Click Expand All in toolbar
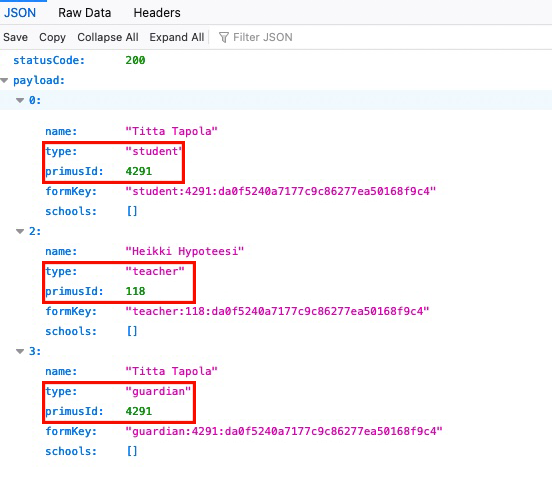 tap(177, 37)
